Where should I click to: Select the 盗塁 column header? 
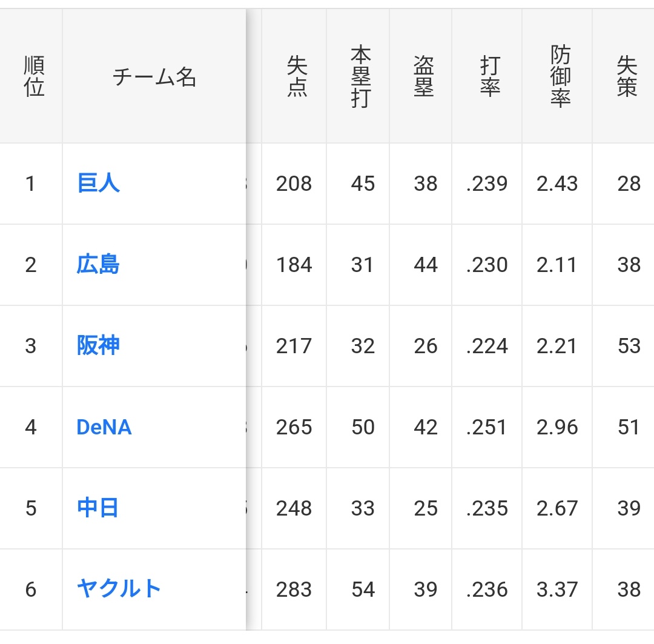click(x=424, y=76)
